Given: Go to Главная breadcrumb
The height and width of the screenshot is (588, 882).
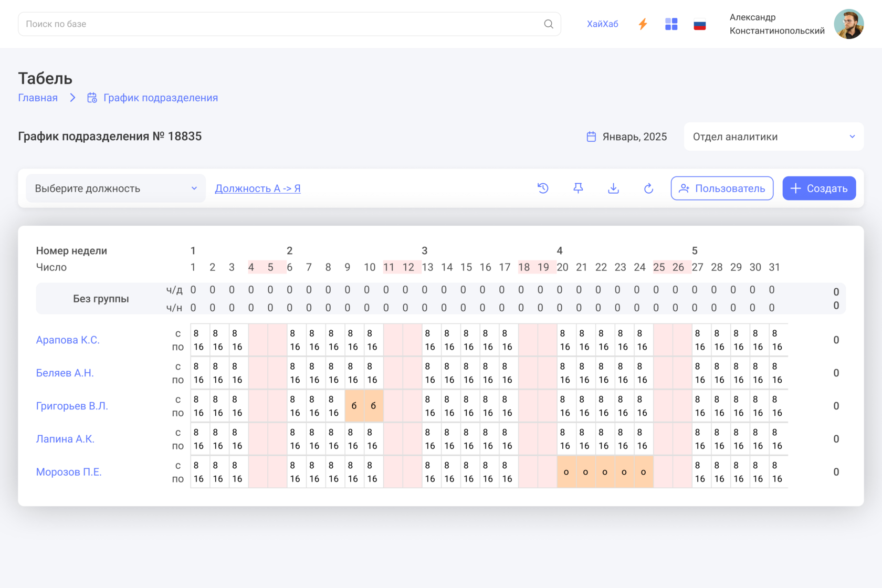Looking at the screenshot, I should [38, 98].
